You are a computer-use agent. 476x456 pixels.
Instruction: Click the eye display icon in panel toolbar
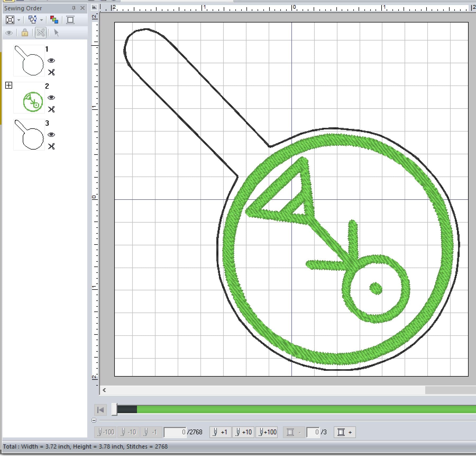point(9,33)
